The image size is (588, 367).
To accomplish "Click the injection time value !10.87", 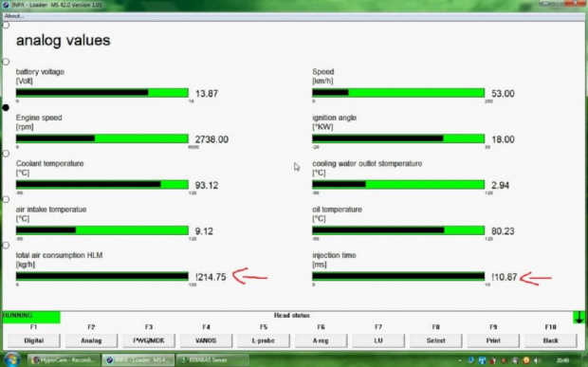I will (x=505, y=277).
